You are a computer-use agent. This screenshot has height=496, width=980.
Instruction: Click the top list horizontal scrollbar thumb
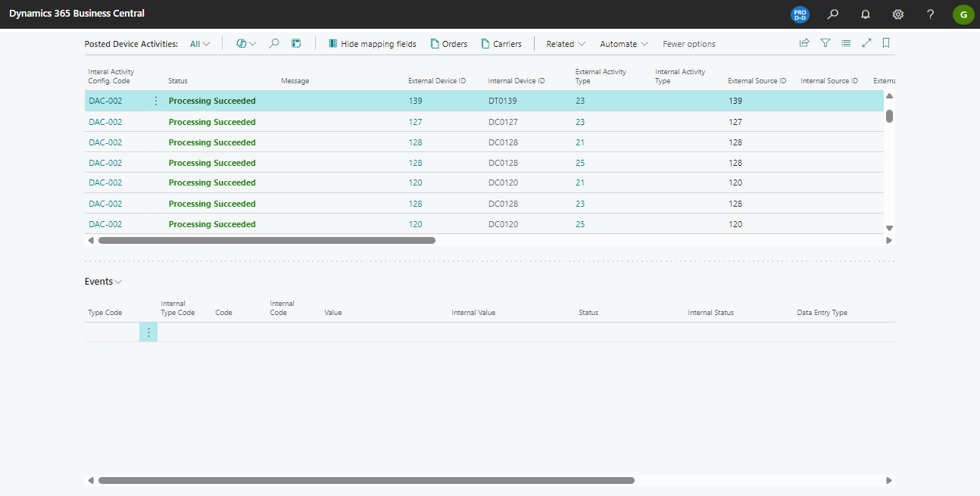pos(267,240)
